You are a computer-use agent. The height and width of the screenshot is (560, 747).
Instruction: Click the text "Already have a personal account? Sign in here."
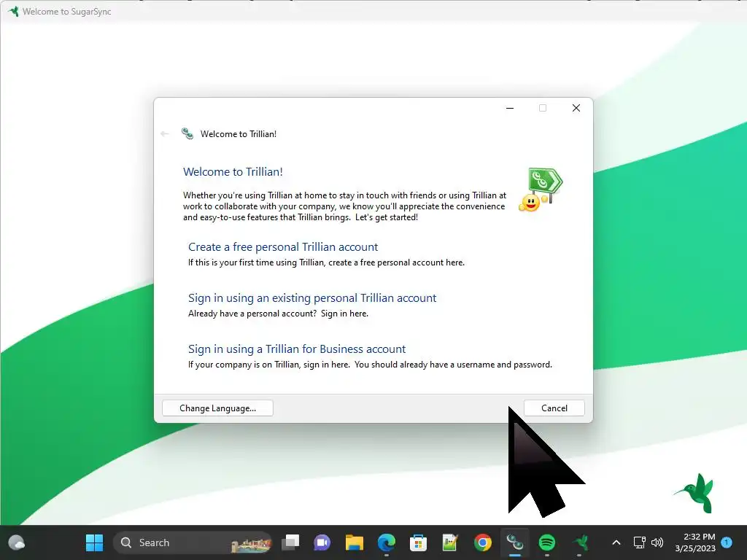(278, 314)
